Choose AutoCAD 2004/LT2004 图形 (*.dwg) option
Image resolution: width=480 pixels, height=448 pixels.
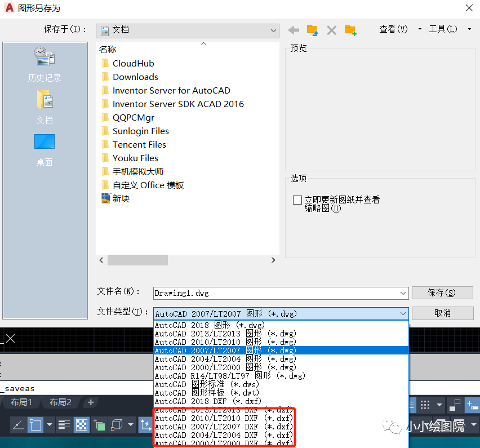coord(281,359)
